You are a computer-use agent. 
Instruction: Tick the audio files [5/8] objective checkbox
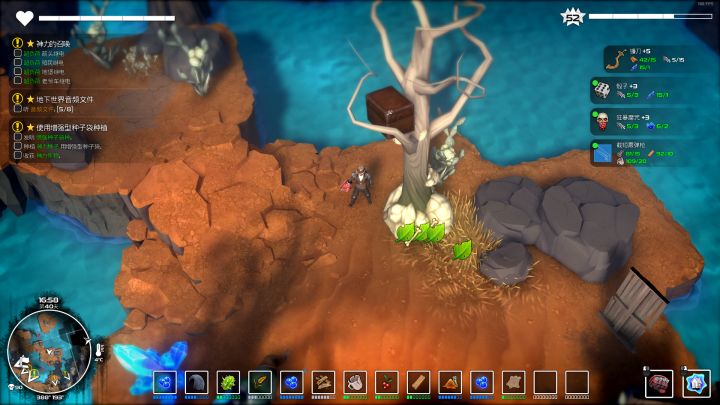pyautogui.click(x=17, y=109)
